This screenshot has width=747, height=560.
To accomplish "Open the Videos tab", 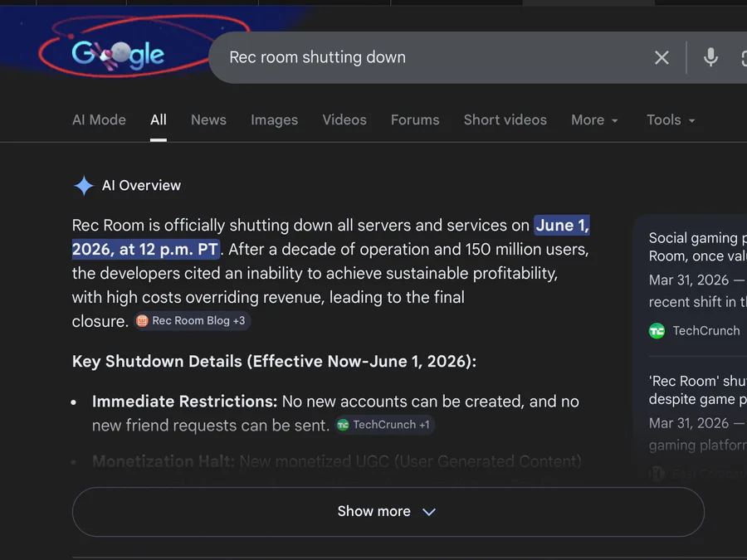I will 344,120.
